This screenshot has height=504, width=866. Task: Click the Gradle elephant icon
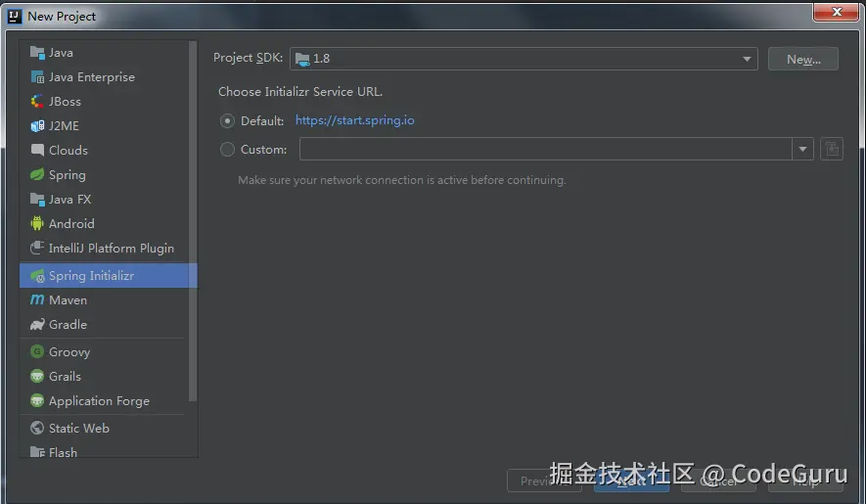(x=37, y=324)
